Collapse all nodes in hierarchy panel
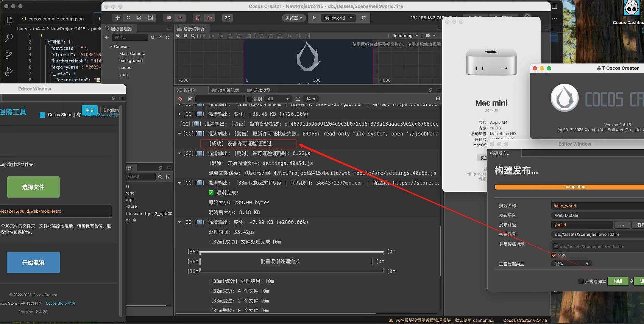The image size is (644, 324). 160,37
